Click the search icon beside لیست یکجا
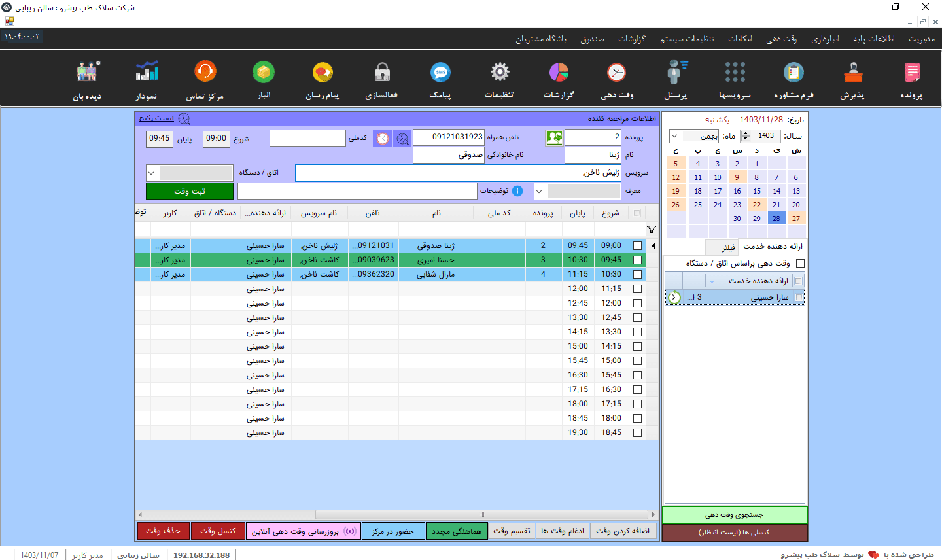The image size is (942, 560). tap(184, 118)
